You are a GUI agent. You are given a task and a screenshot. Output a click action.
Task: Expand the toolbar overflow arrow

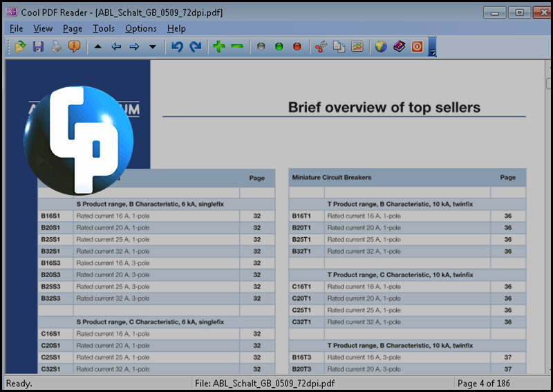click(433, 46)
